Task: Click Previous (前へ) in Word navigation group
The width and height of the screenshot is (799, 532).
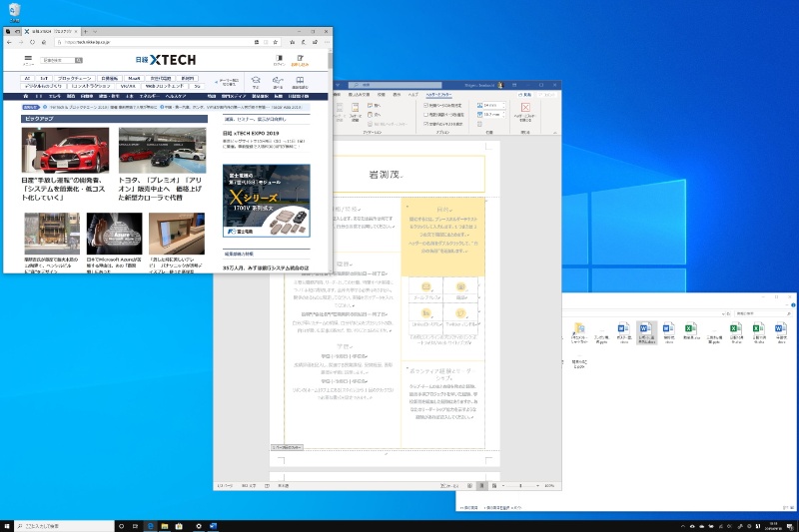Action: coord(374,106)
